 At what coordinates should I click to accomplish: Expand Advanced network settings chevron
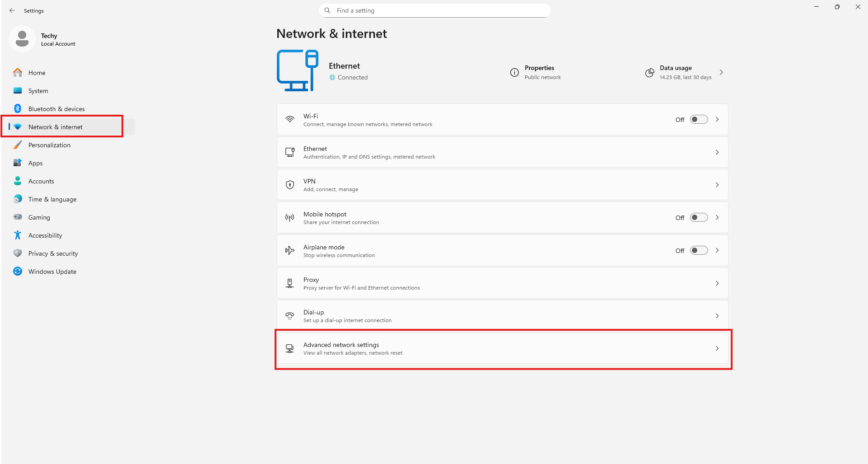(x=717, y=348)
